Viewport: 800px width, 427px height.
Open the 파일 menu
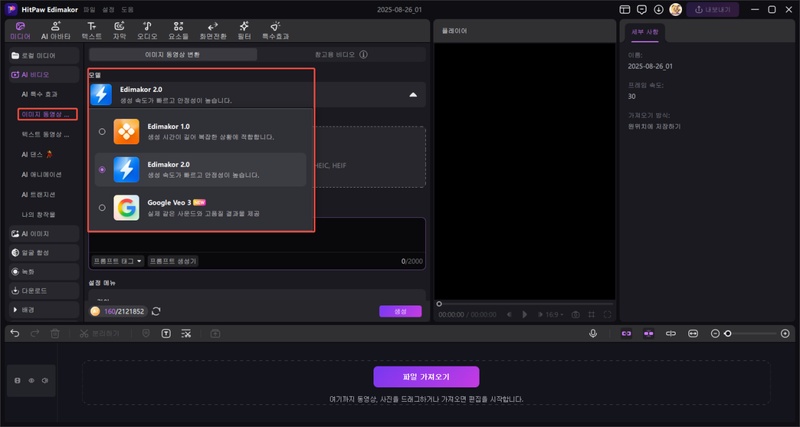point(89,10)
